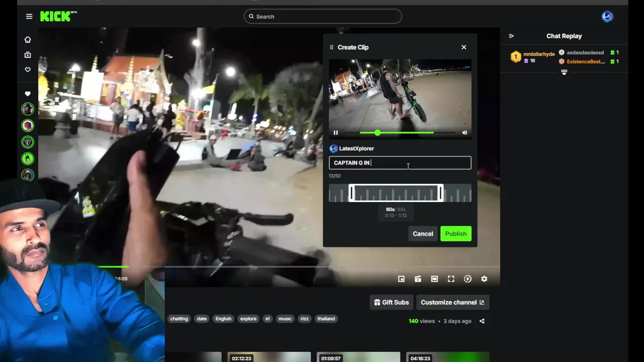The image size is (644, 362).
Task: Click the right trim handle
Action: click(441, 193)
